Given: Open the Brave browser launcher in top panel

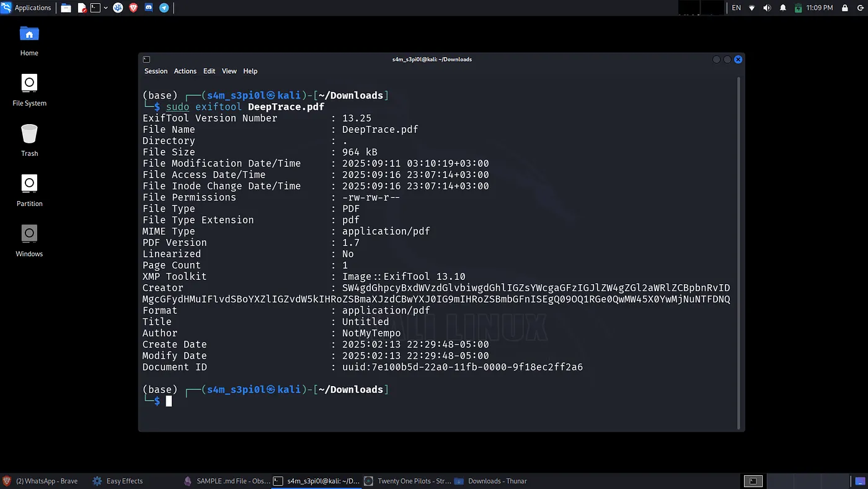Looking at the screenshot, I should tap(133, 8).
